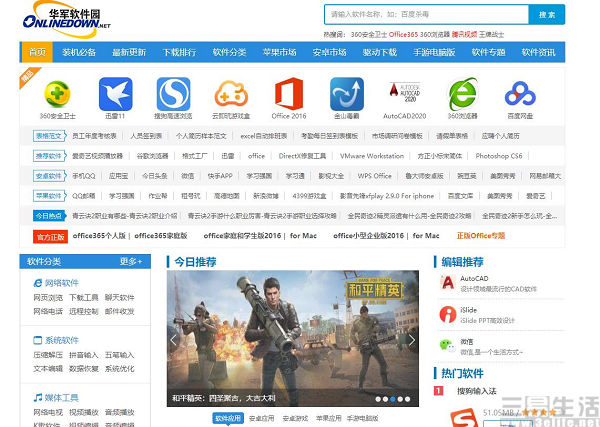600x427 pixels.
Task: Click the ONLINEDOWN.NET site logo
Action: tap(67, 19)
